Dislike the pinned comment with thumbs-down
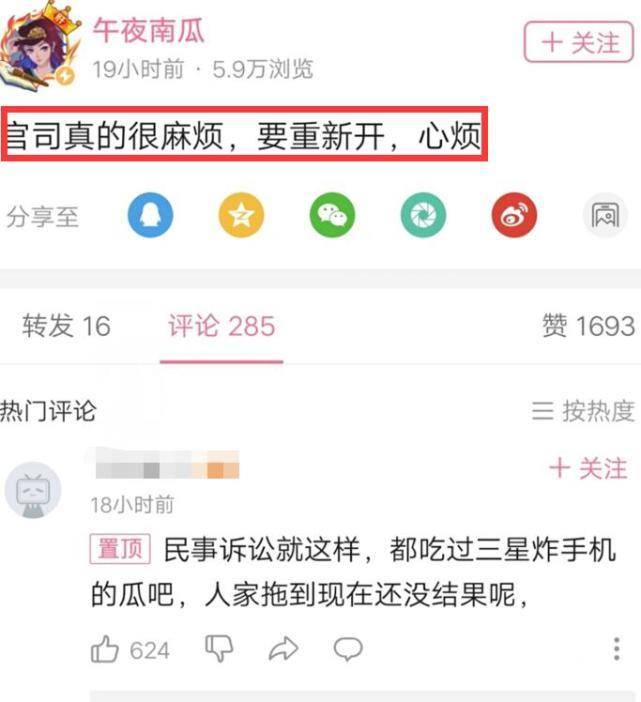 click(x=219, y=648)
